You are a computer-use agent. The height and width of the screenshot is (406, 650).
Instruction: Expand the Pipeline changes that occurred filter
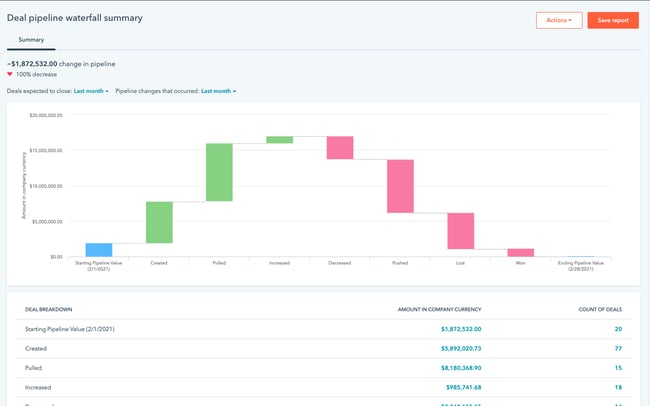tap(218, 91)
